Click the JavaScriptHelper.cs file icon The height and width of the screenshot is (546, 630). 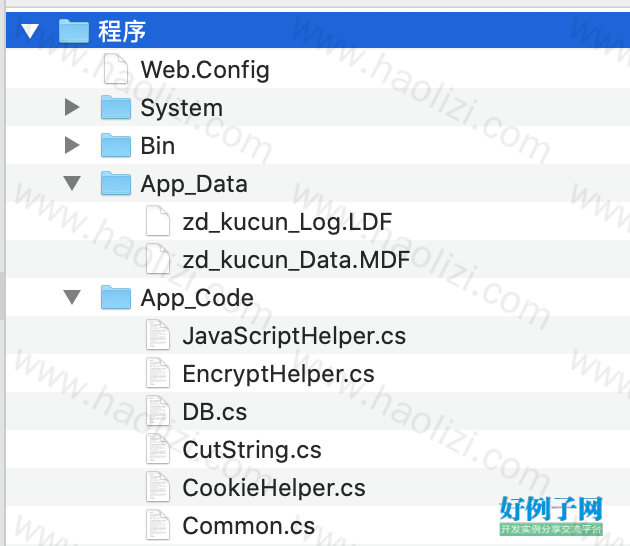tap(158, 335)
